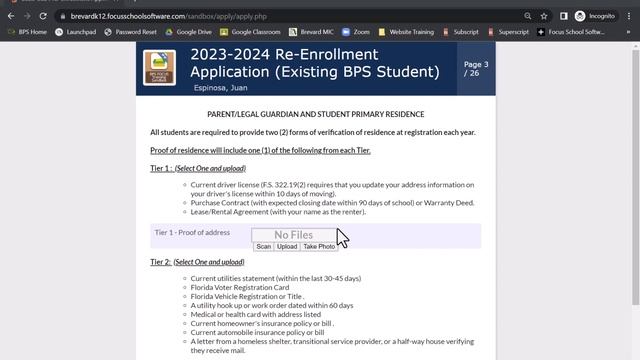Viewport: 640px width, 360px height.
Task: Click the Current utilities statement bullet
Action: pyautogui.click(x=276, y=278)
